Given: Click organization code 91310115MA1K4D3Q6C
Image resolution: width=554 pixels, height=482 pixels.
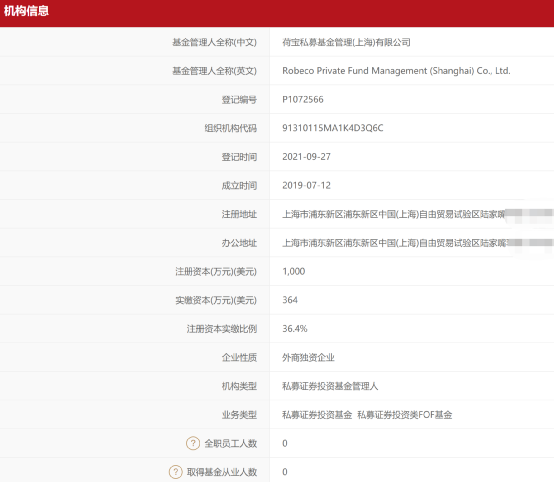Looking at the screenshot, I should click(x=332, y=128).
